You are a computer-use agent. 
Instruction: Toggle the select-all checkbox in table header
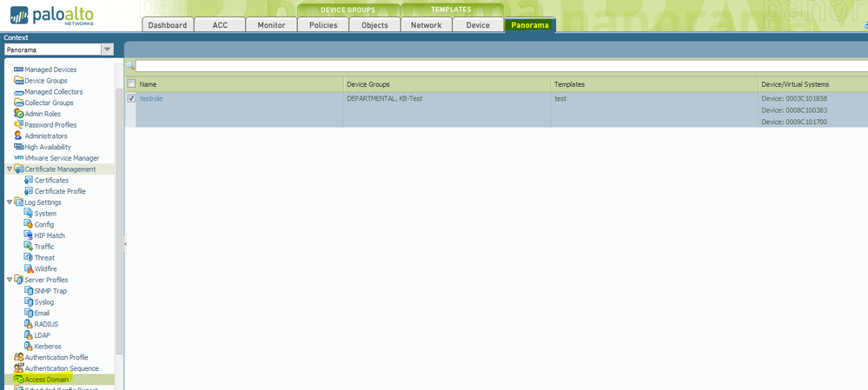(131, 84)
